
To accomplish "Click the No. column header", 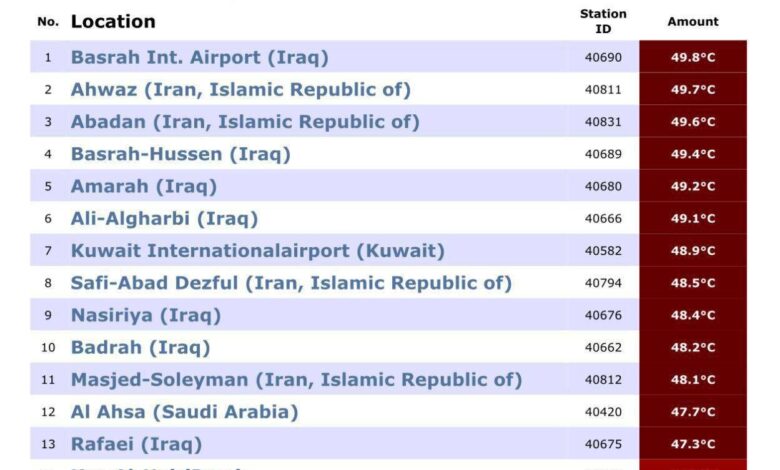I will [48, 21].
